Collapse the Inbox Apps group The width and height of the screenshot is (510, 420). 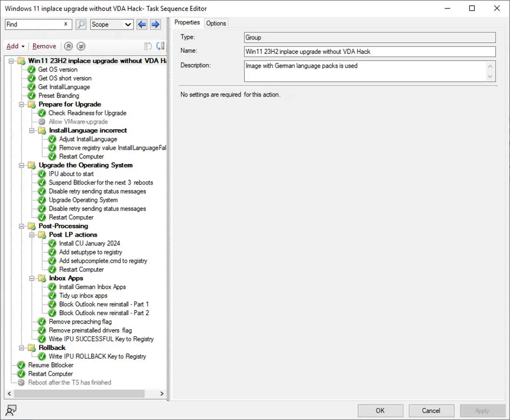tap(32, 278)
